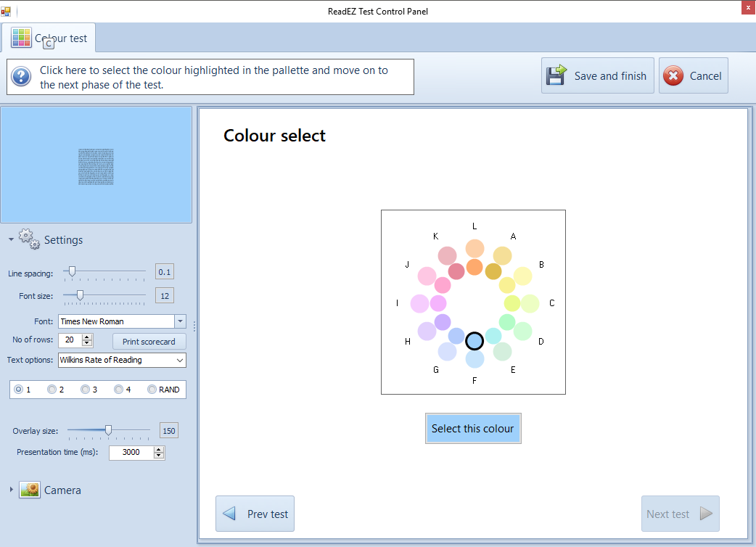Pick the highlighted blue swatch with black outline
This screenshot has height=547, width=756.
point(474,341)
